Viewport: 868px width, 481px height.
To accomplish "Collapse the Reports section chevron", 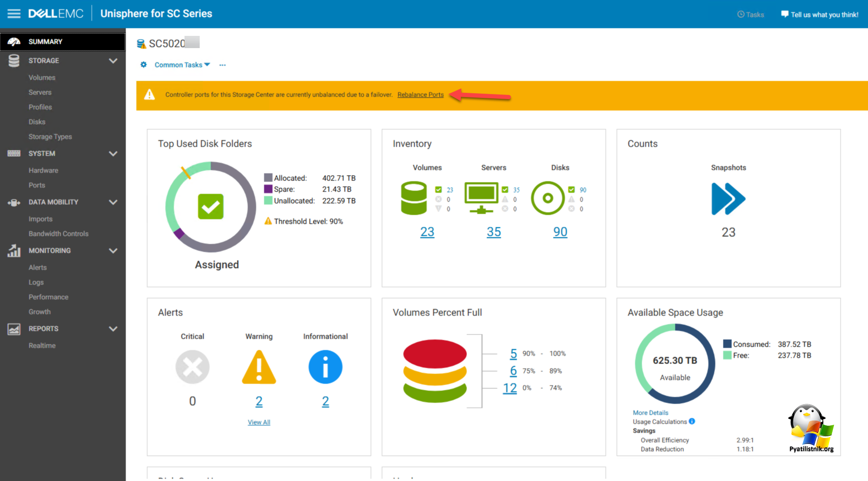I will 113,329.
